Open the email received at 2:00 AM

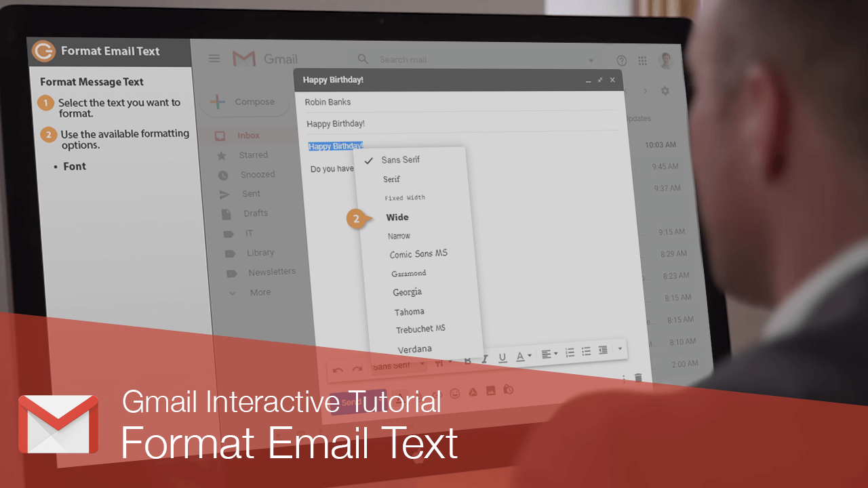684,364
